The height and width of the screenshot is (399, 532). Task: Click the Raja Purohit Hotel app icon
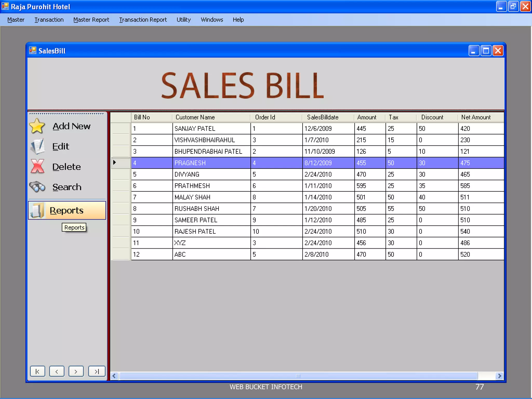[5, 6]
